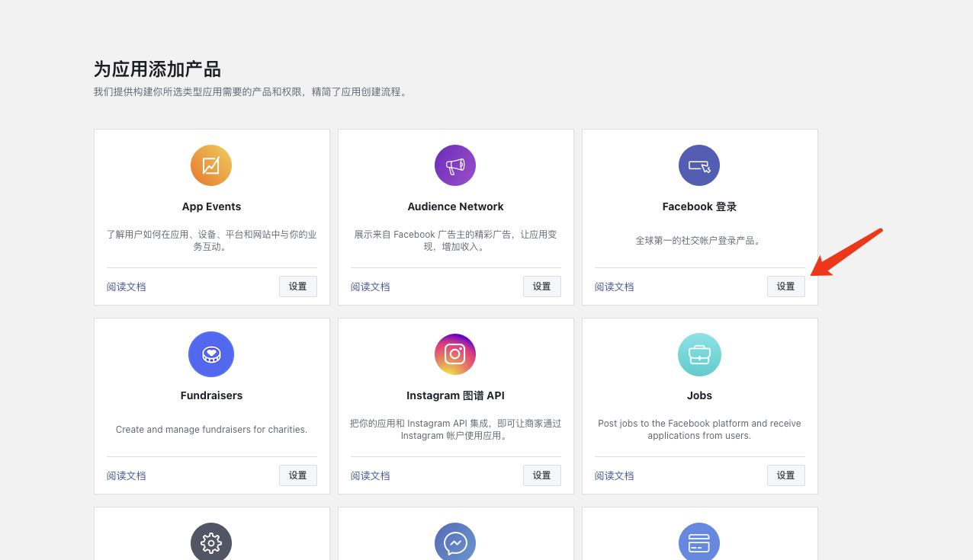
Task: Click 设置 on the Jobs card
Action: coord(786,475)
